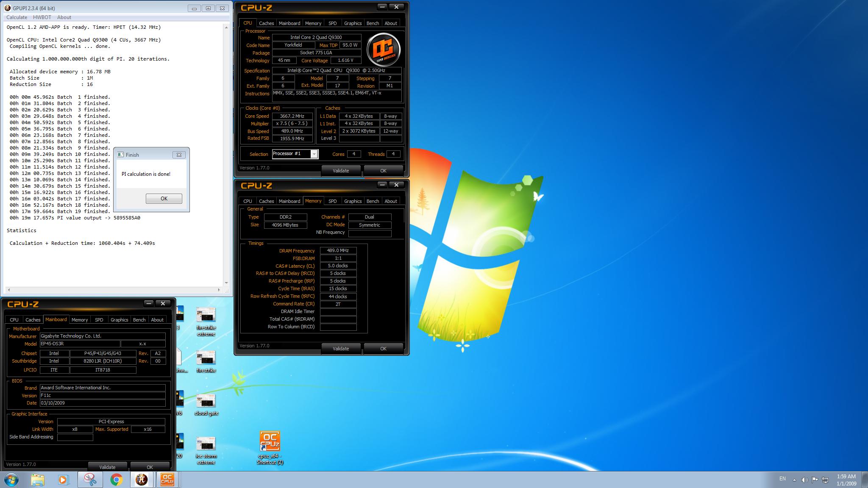Viewport: 868px width, 488px height.
Task: Click the Core Speed 3667.2 MHz field
Action: [292, 116]
